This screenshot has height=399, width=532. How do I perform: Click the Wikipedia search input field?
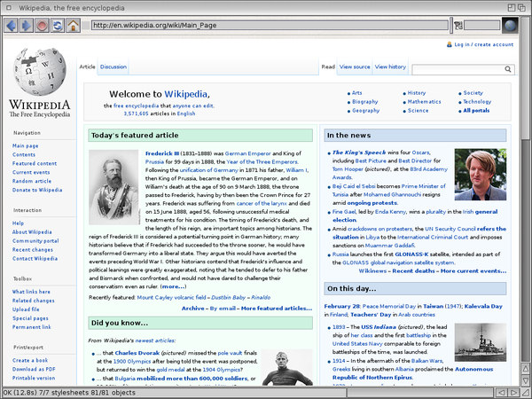point(452,67)
